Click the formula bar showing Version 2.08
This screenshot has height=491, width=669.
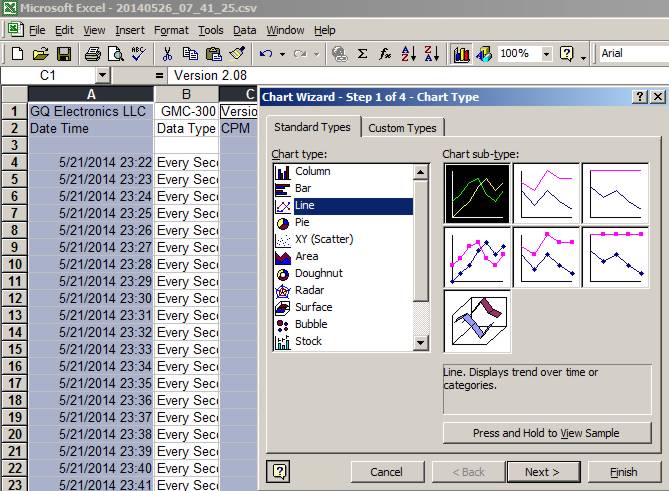point(418,76)
